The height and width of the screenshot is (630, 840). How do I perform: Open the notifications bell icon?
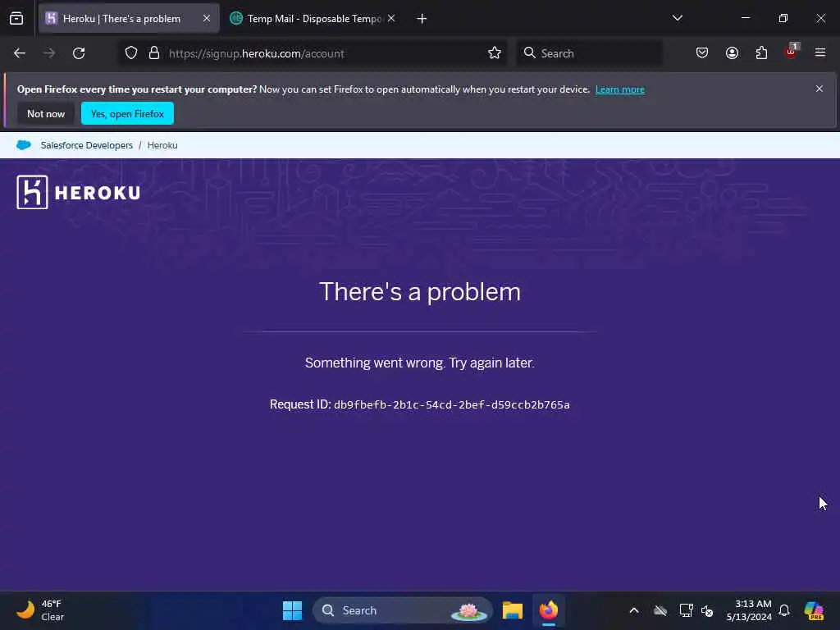pyautogui.click(x=784, y=610)
